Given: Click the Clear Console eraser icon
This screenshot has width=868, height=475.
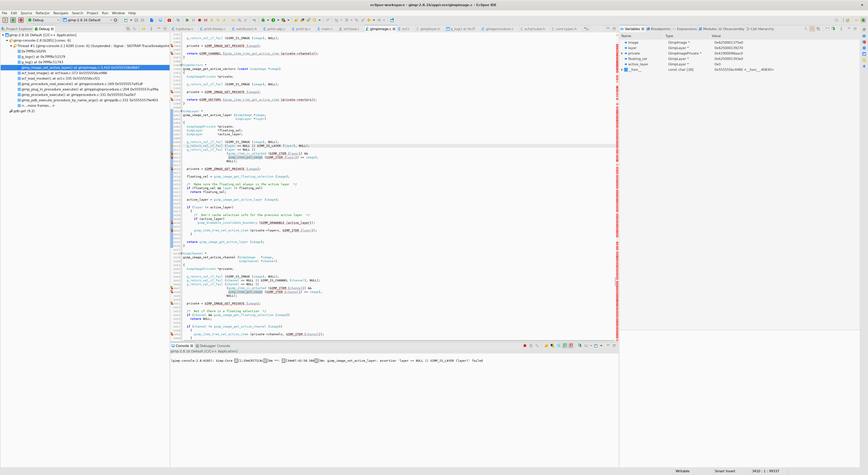Looking at the screenshot, I should (546, 346).
